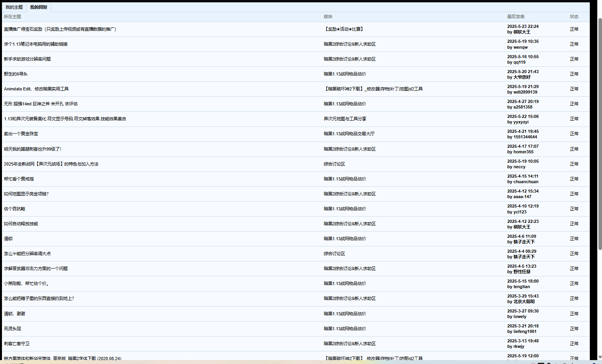Open the Animdata Edit tool thread
602x364 pixels.
(36, 89)
